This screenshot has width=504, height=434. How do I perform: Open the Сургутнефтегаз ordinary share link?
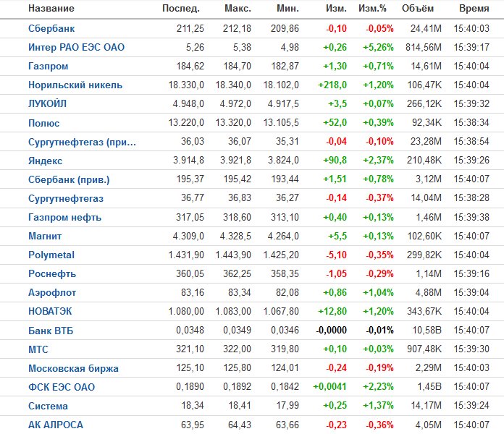[x=66, y=198]
